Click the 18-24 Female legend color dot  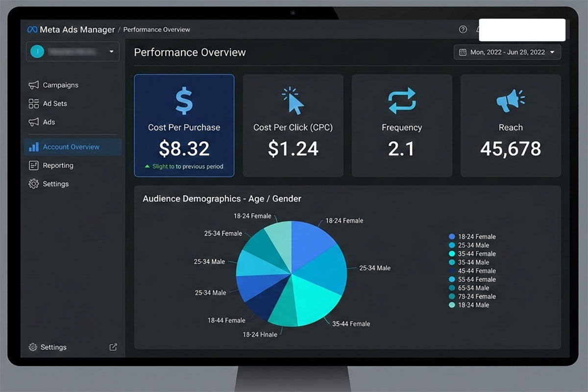(x=452, y=237)
